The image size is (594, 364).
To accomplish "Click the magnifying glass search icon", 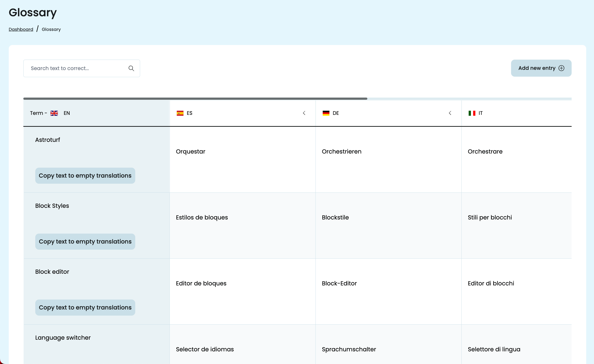I will (131, 68).
